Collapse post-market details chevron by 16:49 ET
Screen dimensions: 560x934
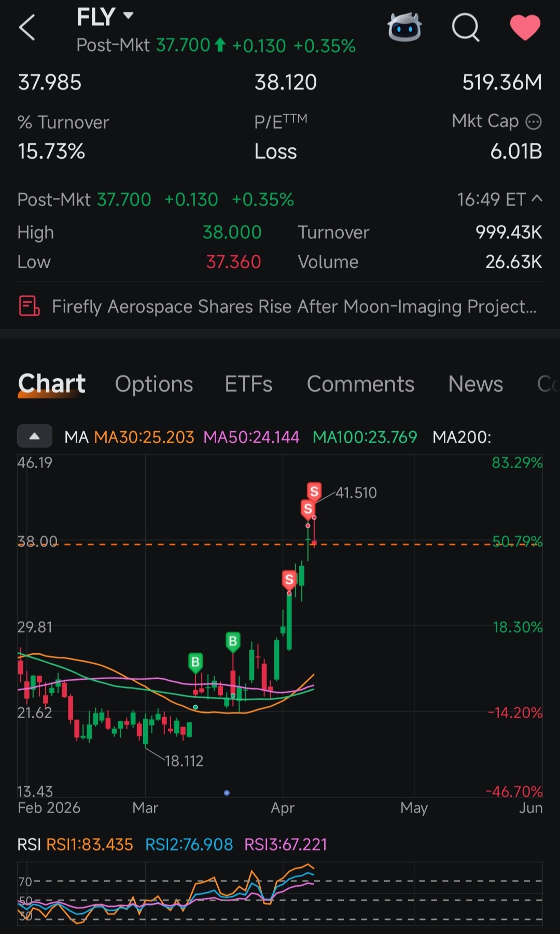pyautogui.click(x=537, y=199)
